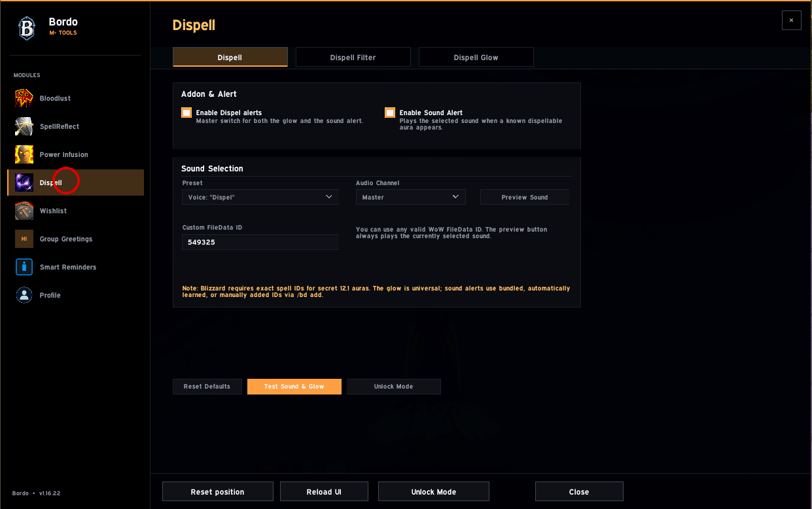Click the Reload UI button

coord(324,491)
